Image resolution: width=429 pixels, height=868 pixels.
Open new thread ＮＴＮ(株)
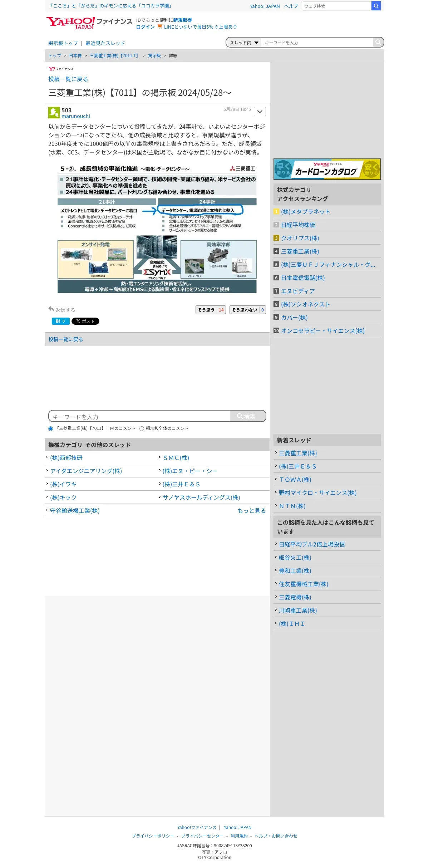(292, 506)
